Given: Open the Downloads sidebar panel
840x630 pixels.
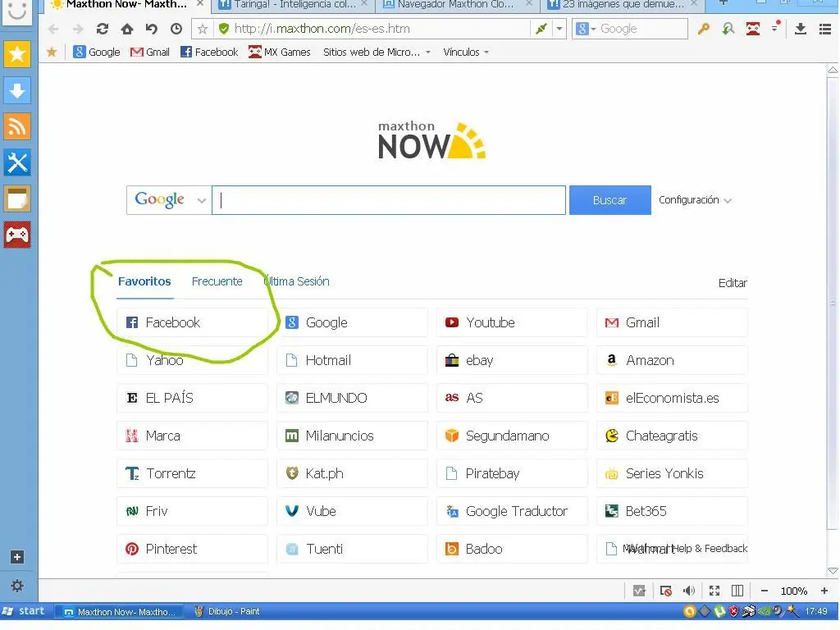Looking at the screenshot, I should click(x=17, y=90).
